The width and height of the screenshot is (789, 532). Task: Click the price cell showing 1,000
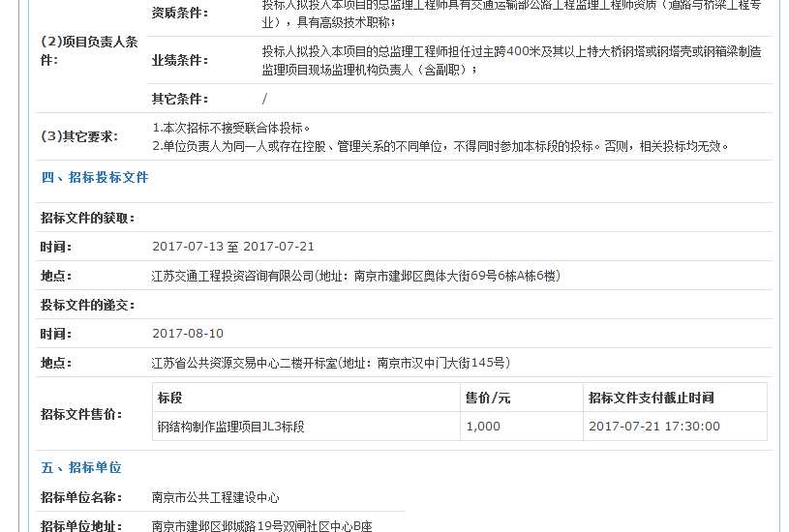[483, 427]
